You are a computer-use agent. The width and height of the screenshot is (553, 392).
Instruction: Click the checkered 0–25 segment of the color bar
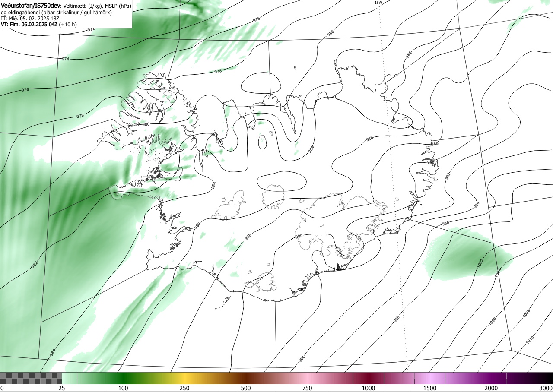coord(31,379)
